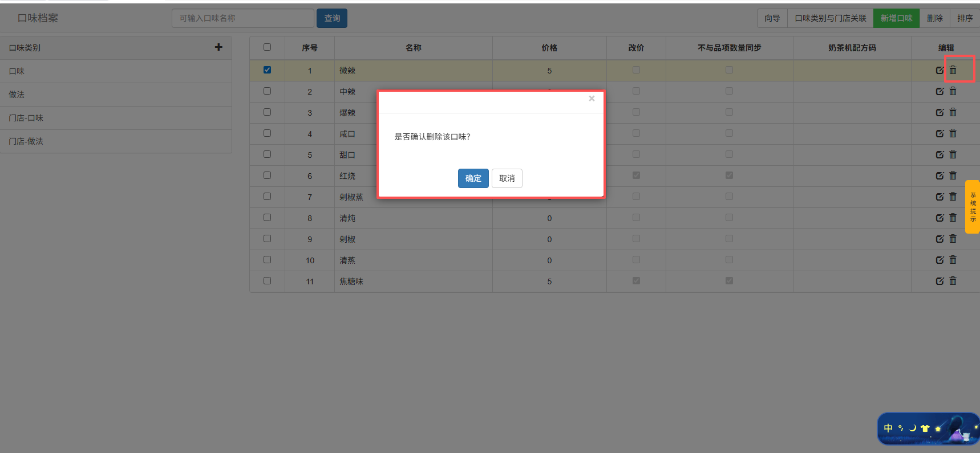Click the moon icon on IME bar
Viewport: 980px width, 453px height.
[x=913, y=428]
